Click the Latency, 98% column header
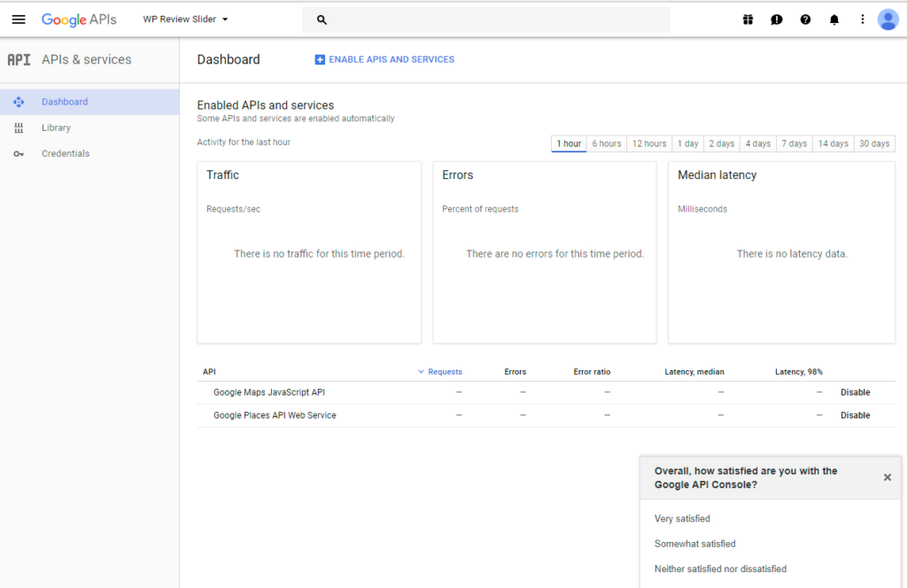Viewport: 907px width, 588px height. (798, 372)
